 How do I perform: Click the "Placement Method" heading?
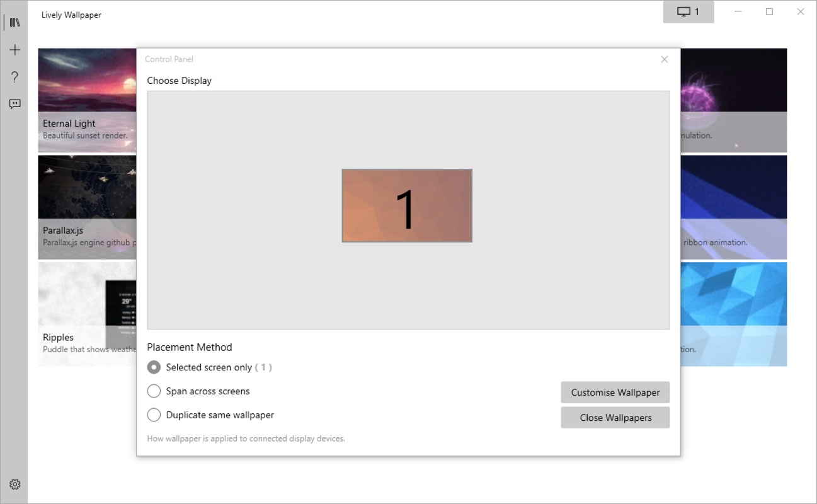click(190, 347)
